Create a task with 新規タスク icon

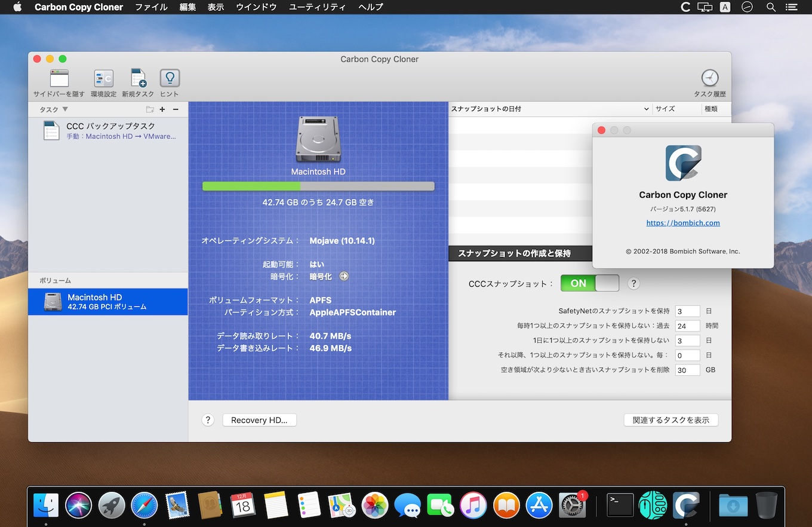[x=138, y=78]
